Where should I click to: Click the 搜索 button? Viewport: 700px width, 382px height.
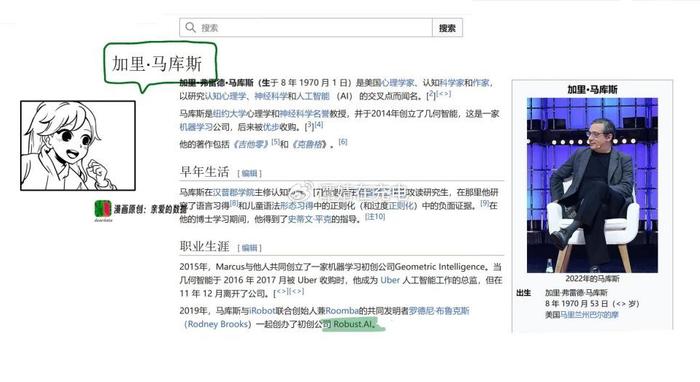447,28
